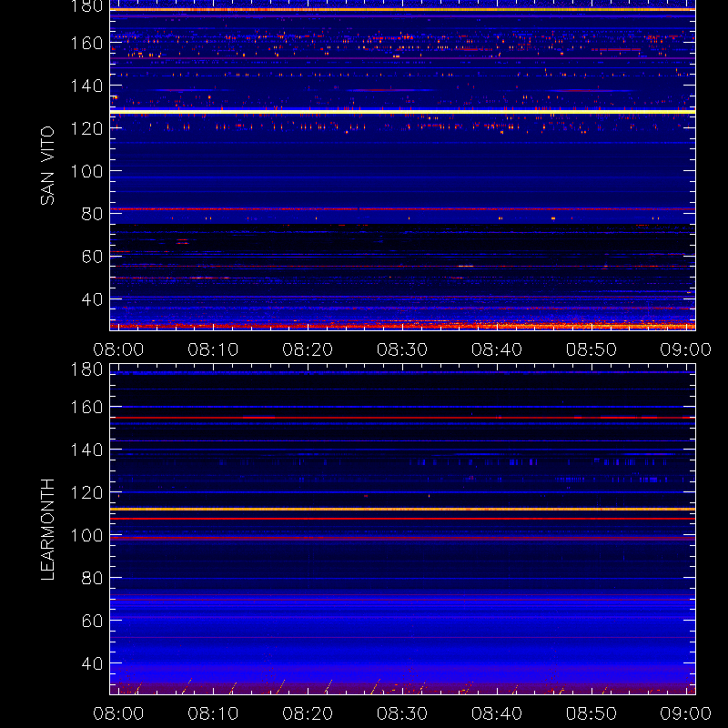
Task: Select the 140 tick label on SAN VITO plot
Action: (x=86, y=86)
